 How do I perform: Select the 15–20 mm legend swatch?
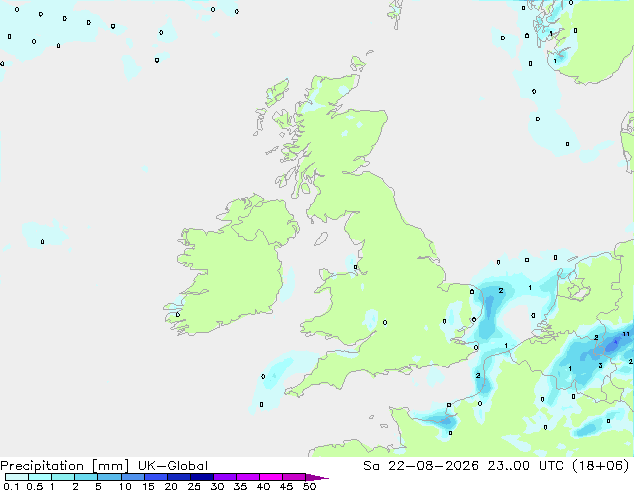(155, 477)
